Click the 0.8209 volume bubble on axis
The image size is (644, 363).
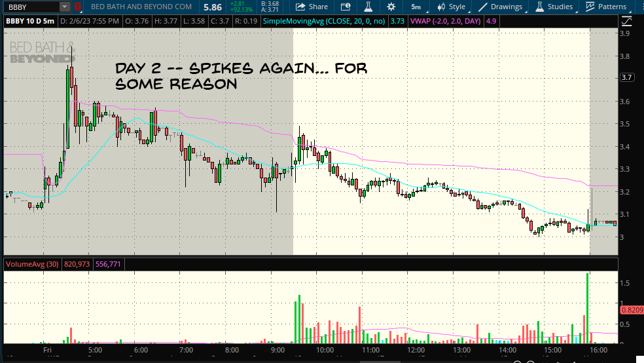(x=632, y=310)
